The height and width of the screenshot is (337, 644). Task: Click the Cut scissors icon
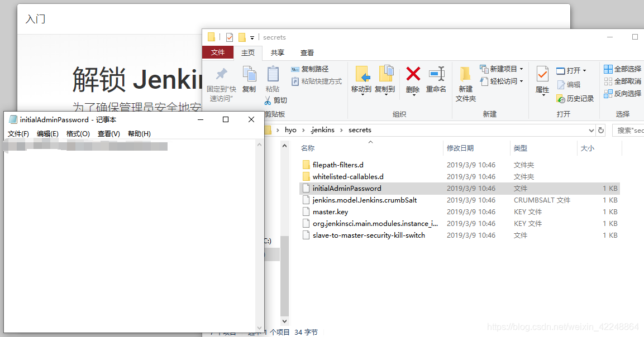pos(268,100)
